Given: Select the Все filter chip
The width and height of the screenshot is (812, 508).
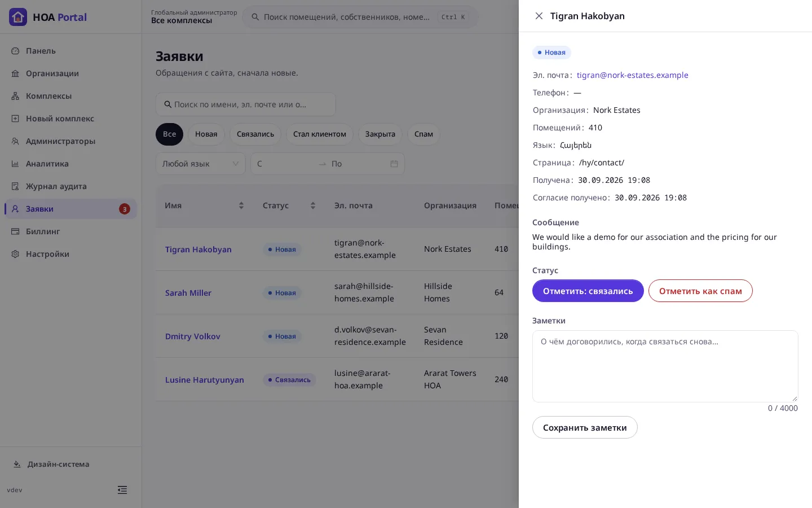Looking at the screenshot, I should [169, 134].
